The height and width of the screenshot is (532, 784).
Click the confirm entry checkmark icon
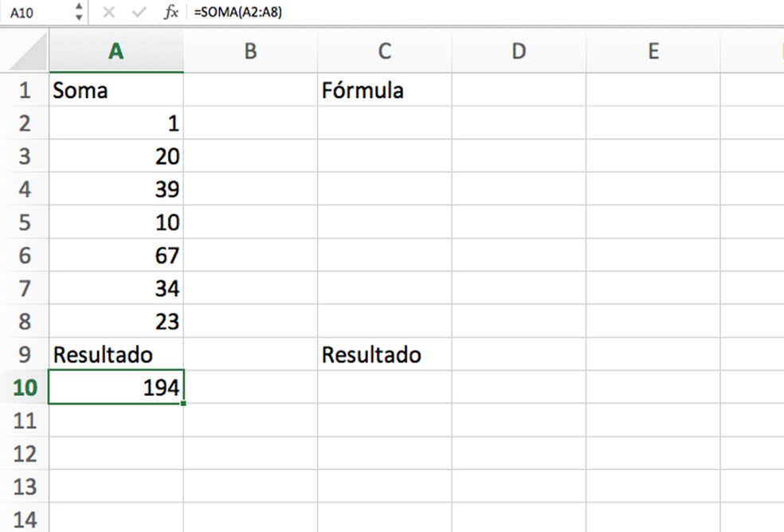click(139, 13)
